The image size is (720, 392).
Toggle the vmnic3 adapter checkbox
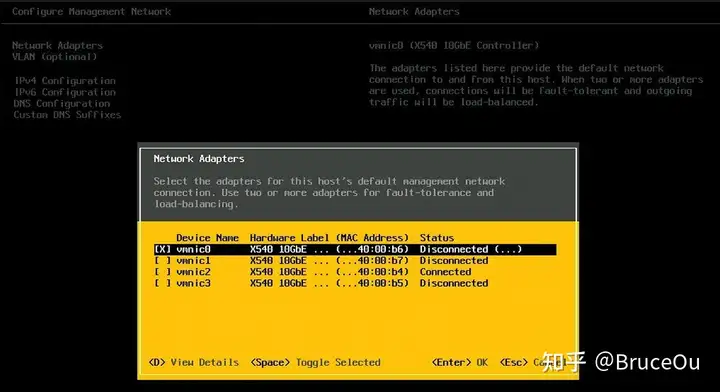(x=163, y=283)
